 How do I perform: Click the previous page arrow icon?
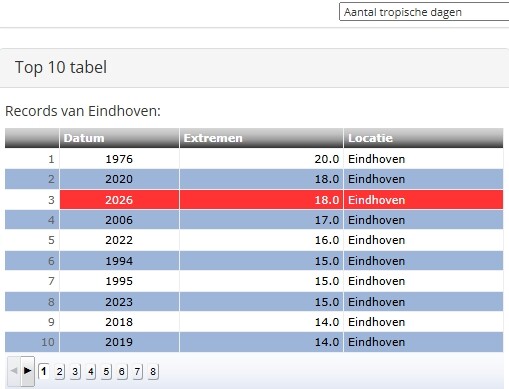[14, 371]
